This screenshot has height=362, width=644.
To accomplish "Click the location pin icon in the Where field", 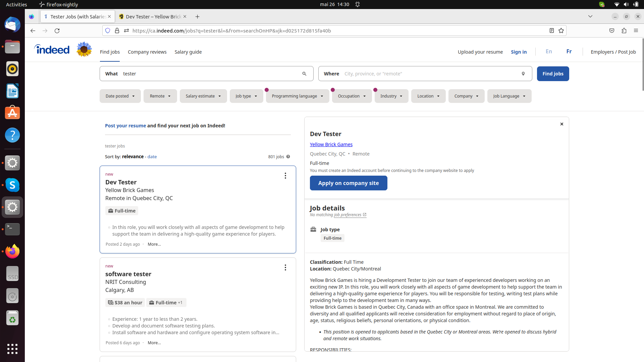I will pos(523,73).
